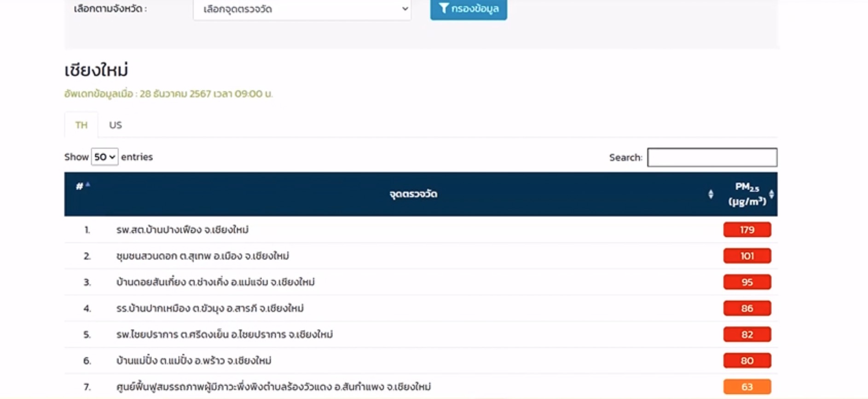
Task: Switch to the TH tab
Action: click(x=81, y=125)
